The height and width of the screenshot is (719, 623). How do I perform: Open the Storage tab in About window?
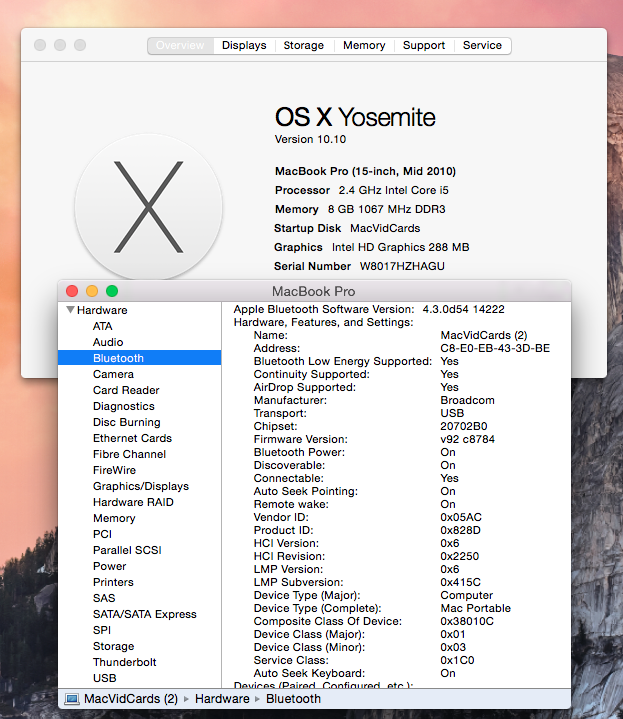pyautogui.click(x=303, y=45)
